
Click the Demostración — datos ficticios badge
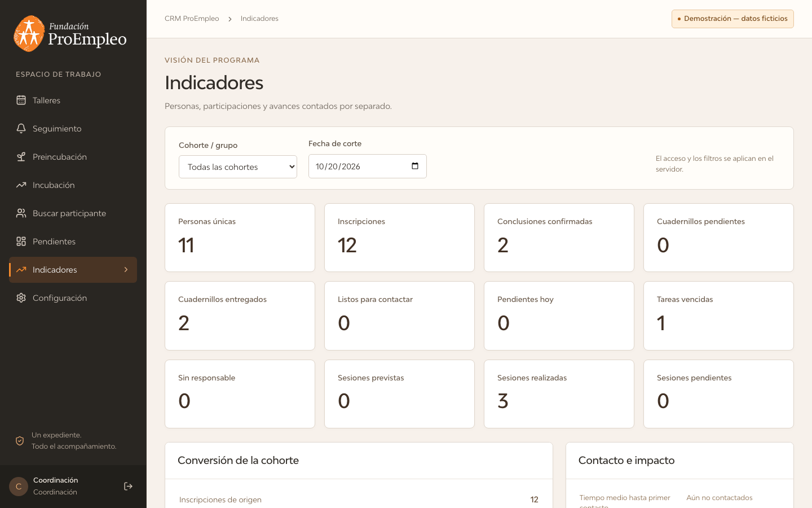coord(732,19)
